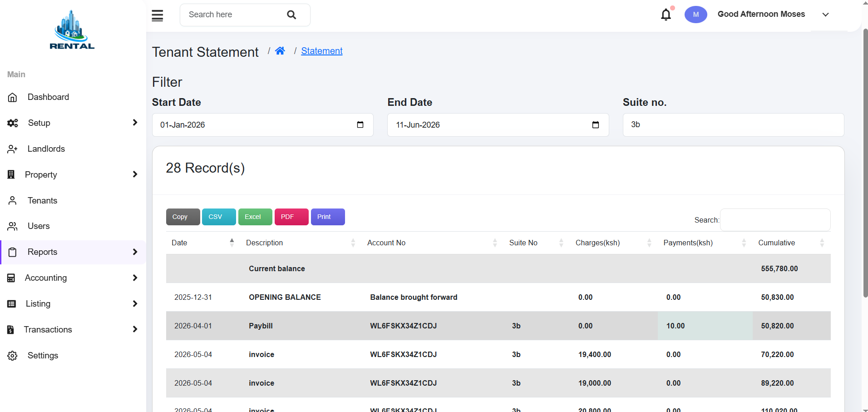The height and width of the screenshot is (412, 868).
Task: Expand the Transactions submenu chevron
Action: [x=135, y=329]
